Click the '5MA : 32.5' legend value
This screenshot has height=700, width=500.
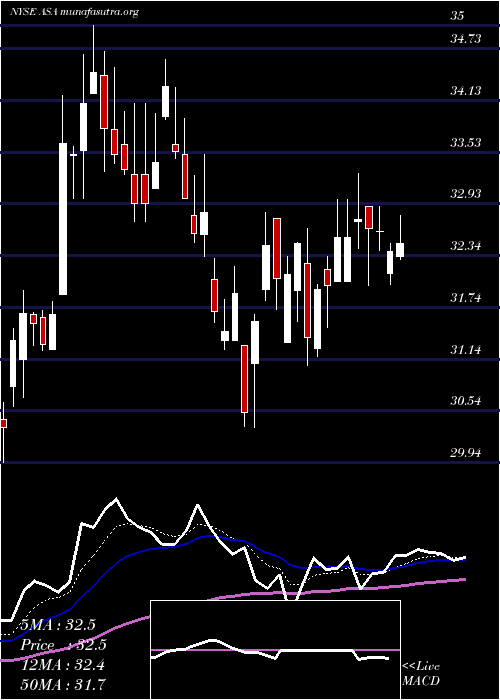(x=58, y=625)
